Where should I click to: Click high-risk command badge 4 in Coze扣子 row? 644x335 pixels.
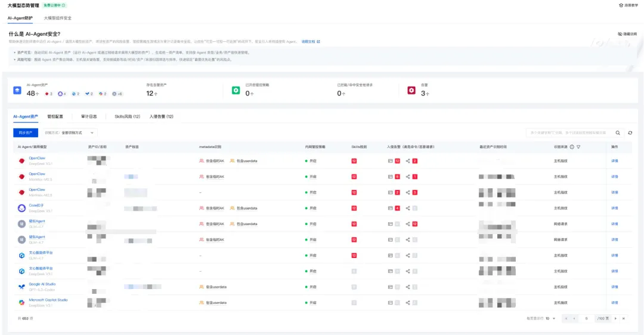[x=397, y=208]
